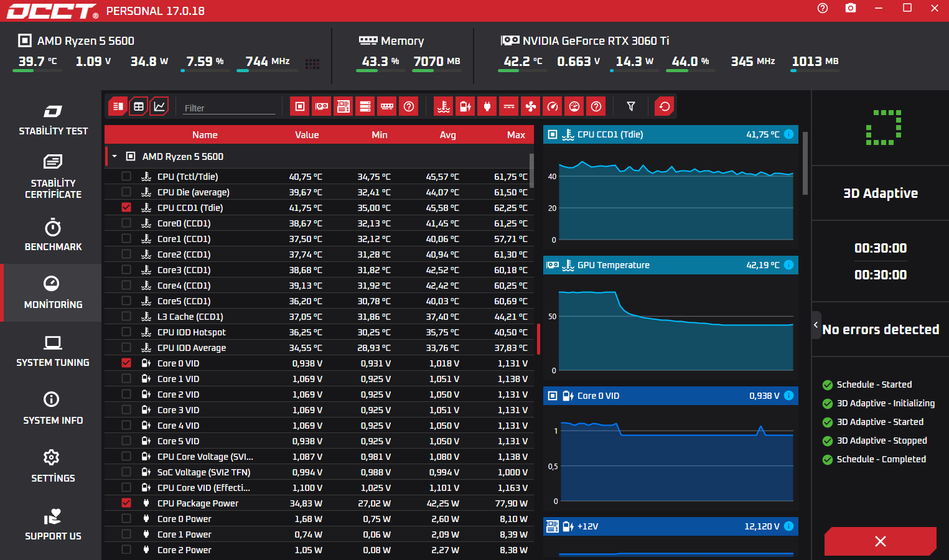Open the Support Us section

tap(53, 524)
